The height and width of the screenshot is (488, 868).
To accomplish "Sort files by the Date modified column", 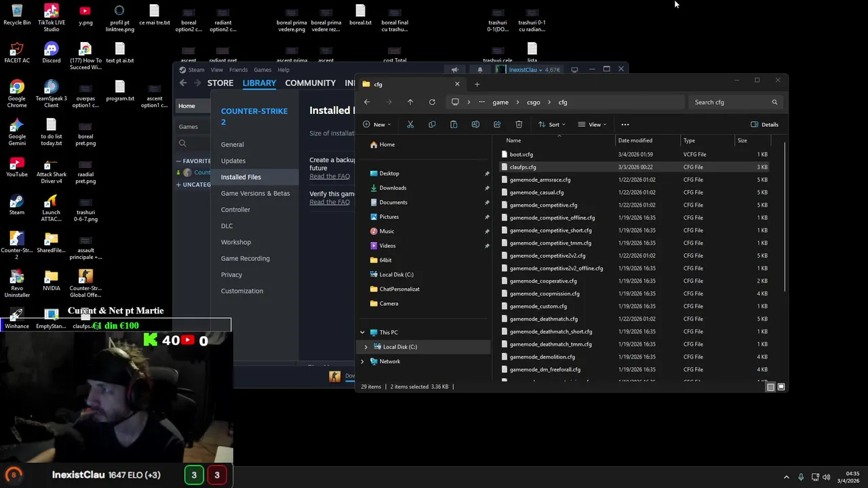I will (635, 140).
